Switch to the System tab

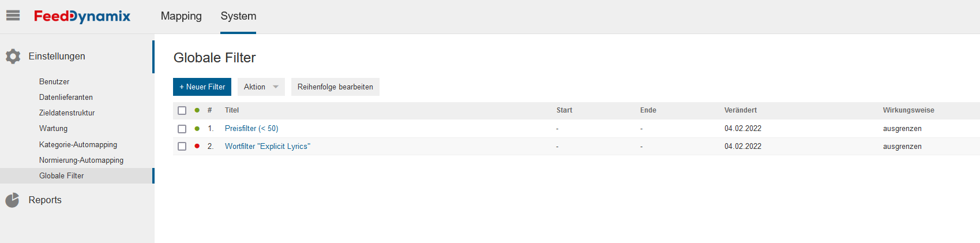(x=238, y=16)
